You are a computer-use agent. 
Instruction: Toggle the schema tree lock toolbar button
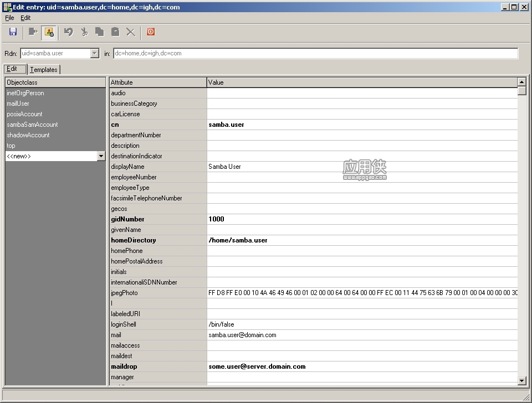[x=49, y=32]
